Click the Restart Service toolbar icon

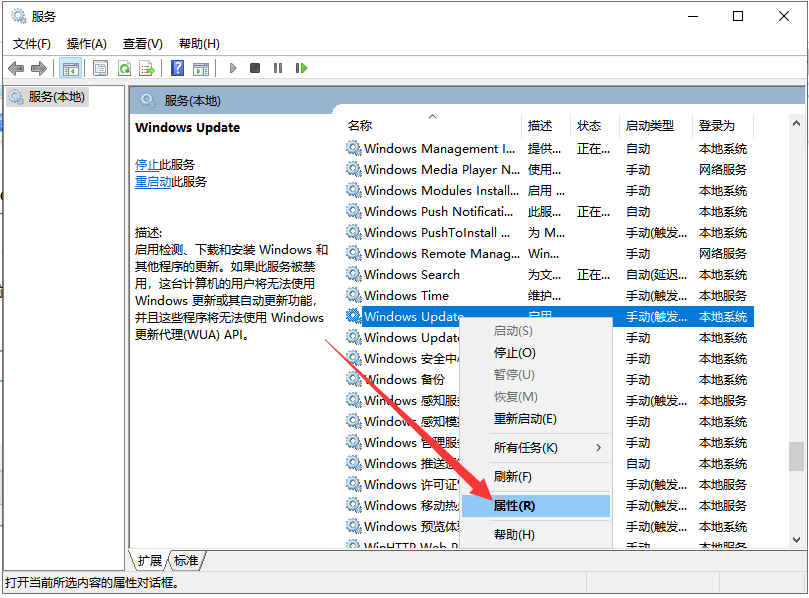[x=301, y=68]
